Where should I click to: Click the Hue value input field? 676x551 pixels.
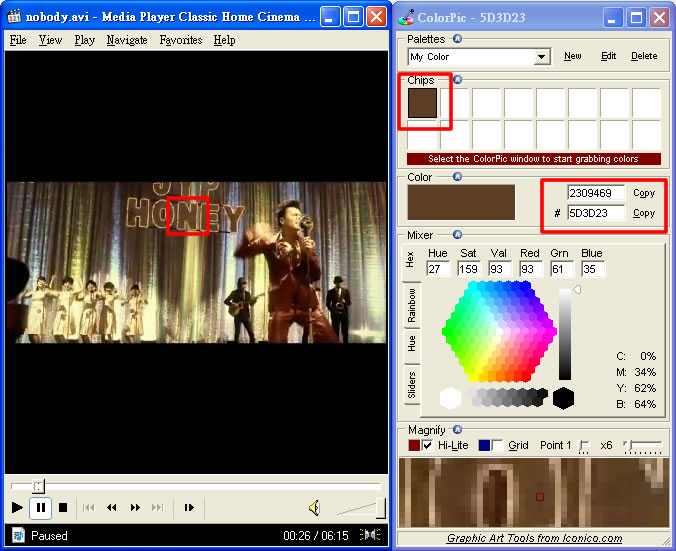pyautogui.click(x=440, y=269)
